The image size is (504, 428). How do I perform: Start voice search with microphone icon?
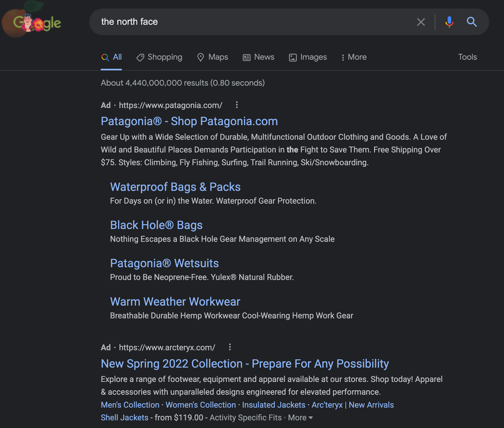(449, 22)
